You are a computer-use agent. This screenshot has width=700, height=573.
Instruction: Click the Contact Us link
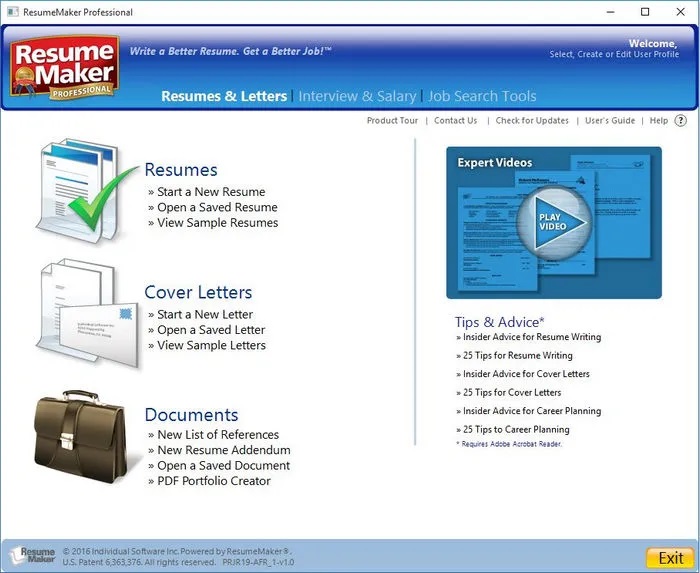pos(455,120)
